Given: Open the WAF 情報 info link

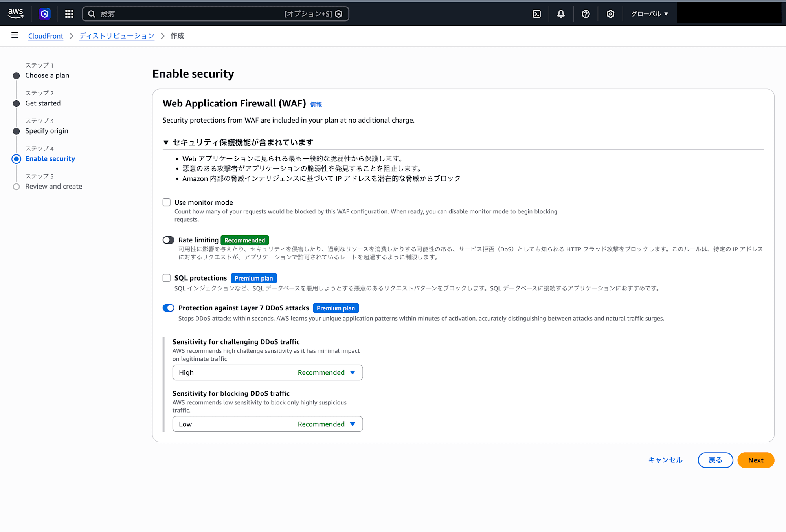Looking at the screenshot, I should pos(316,105).
